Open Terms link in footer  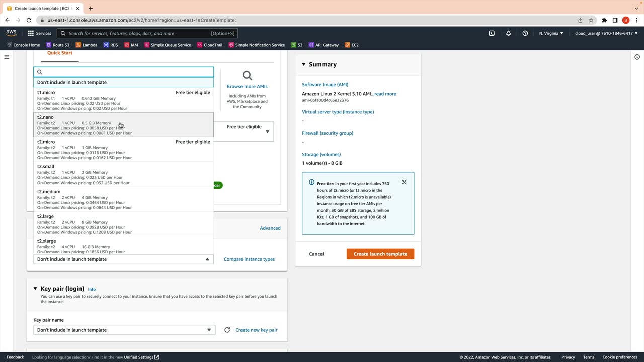[589, 357]
